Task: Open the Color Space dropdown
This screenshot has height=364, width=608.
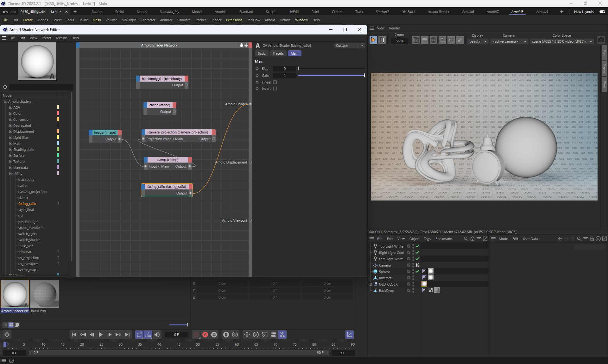Action: tap(561, 41)
